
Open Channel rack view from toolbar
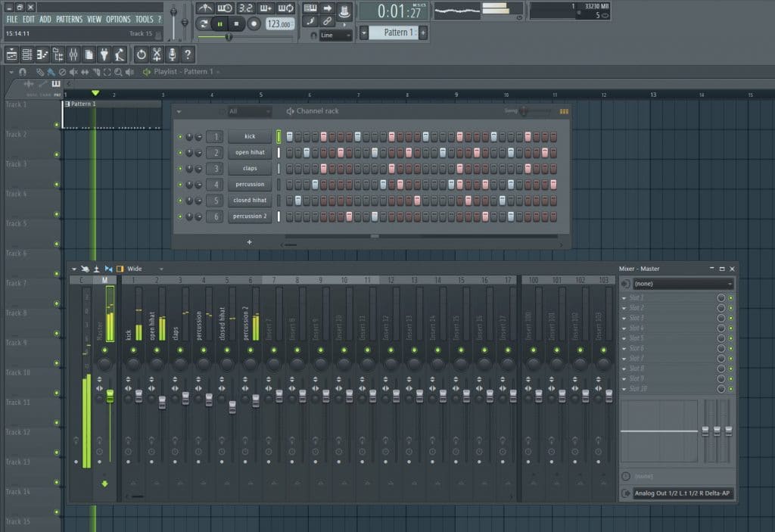[27, 54]
